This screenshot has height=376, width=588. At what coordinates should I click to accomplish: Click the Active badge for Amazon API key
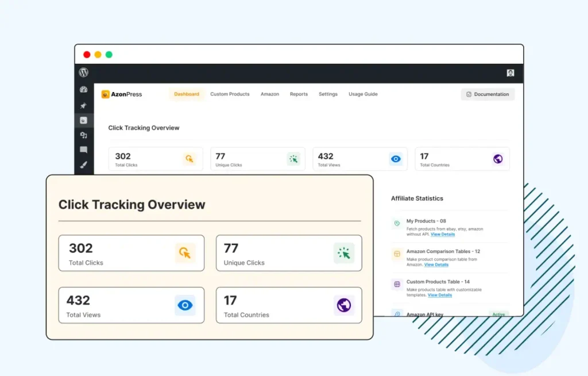click(x=498, y=314)
